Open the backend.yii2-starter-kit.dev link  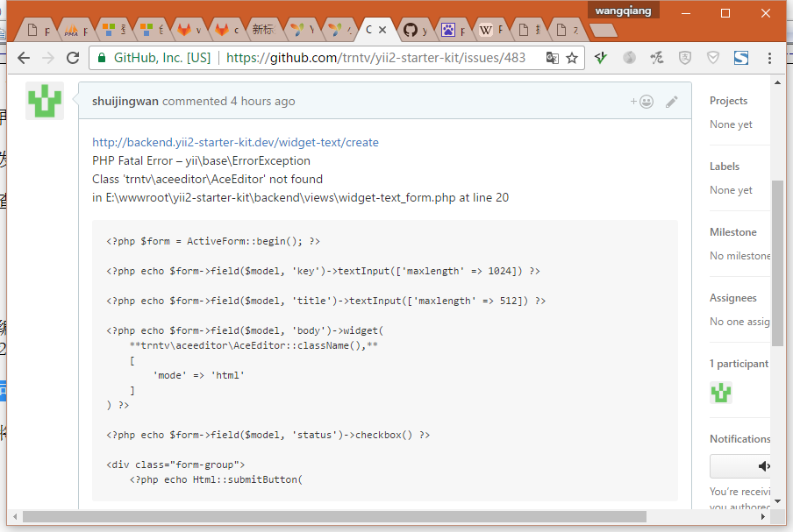tap(235, 142)
